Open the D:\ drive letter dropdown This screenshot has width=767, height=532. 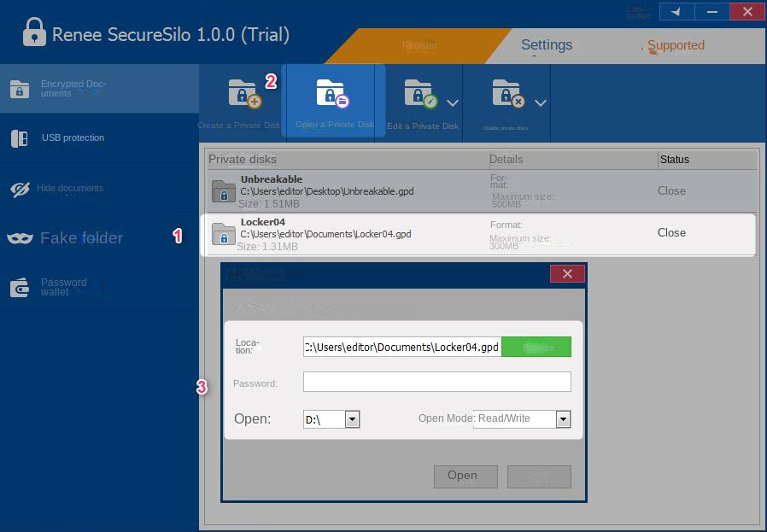(352, 419)
